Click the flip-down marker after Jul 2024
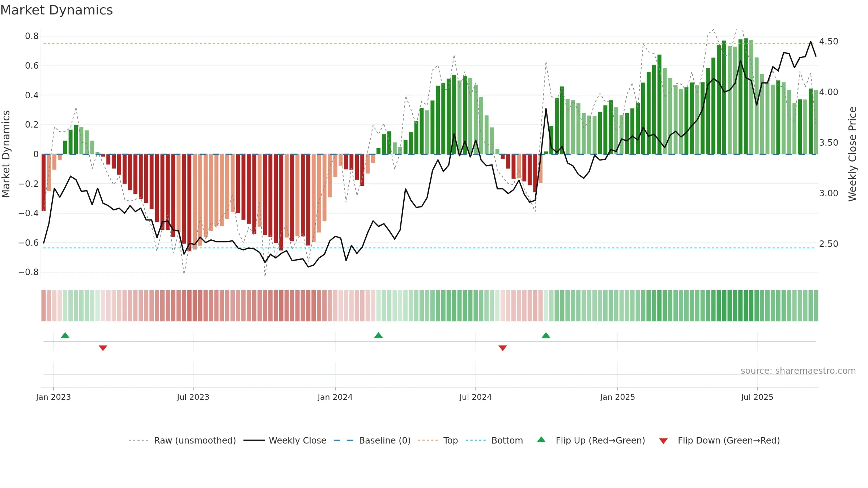This screenshot has height=488, width=868. point(503,348)
